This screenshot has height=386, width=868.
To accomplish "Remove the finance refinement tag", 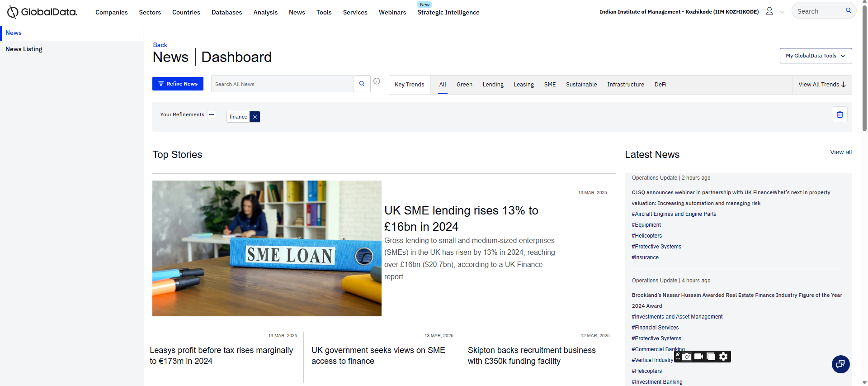I will pyautogui.click(x=255, y=117).
